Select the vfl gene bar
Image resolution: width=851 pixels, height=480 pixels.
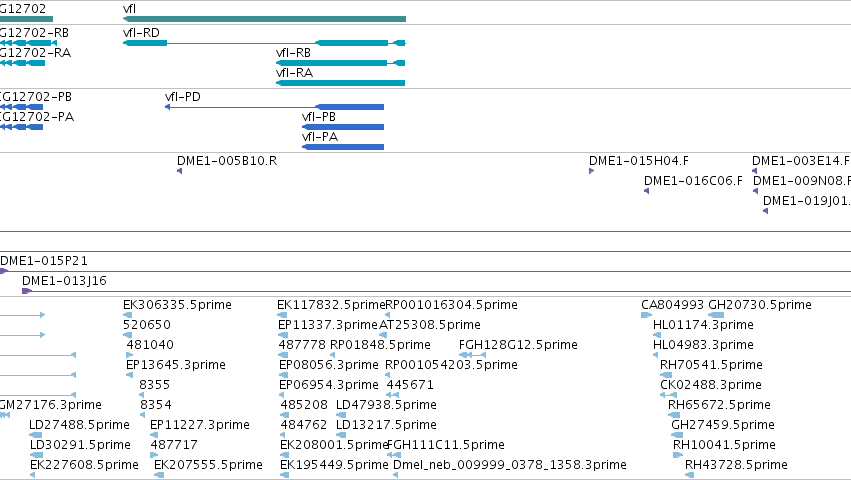point(264,19)
